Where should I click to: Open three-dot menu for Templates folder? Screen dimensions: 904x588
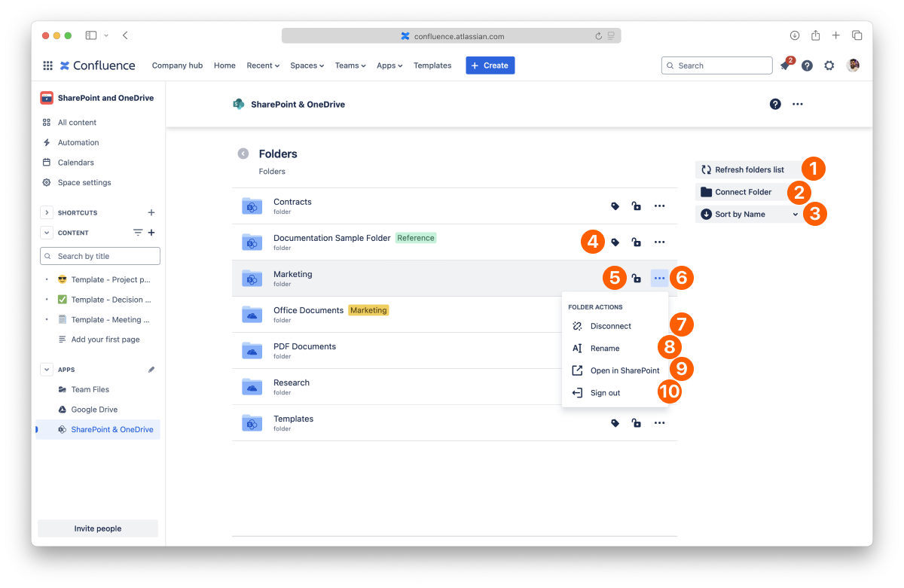tap(659, 423)
